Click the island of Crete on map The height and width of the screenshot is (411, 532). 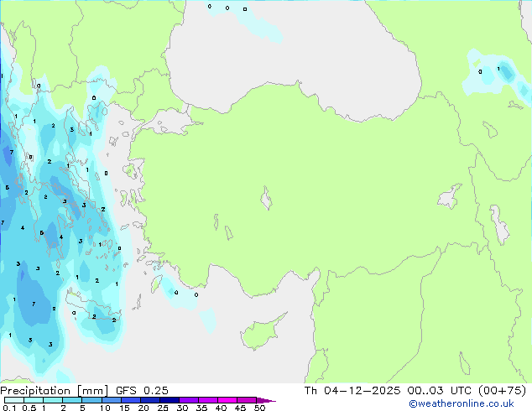(x=93, y=308)
